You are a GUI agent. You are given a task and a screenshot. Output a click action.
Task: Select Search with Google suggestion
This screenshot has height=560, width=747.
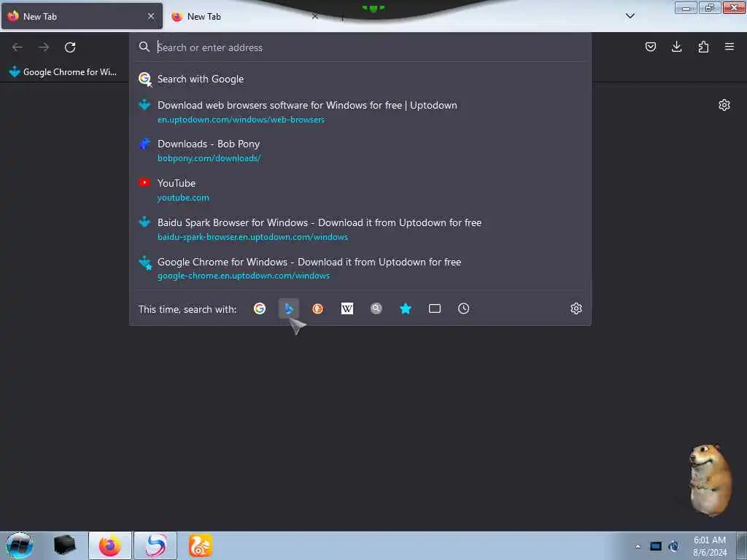(360, 79)
